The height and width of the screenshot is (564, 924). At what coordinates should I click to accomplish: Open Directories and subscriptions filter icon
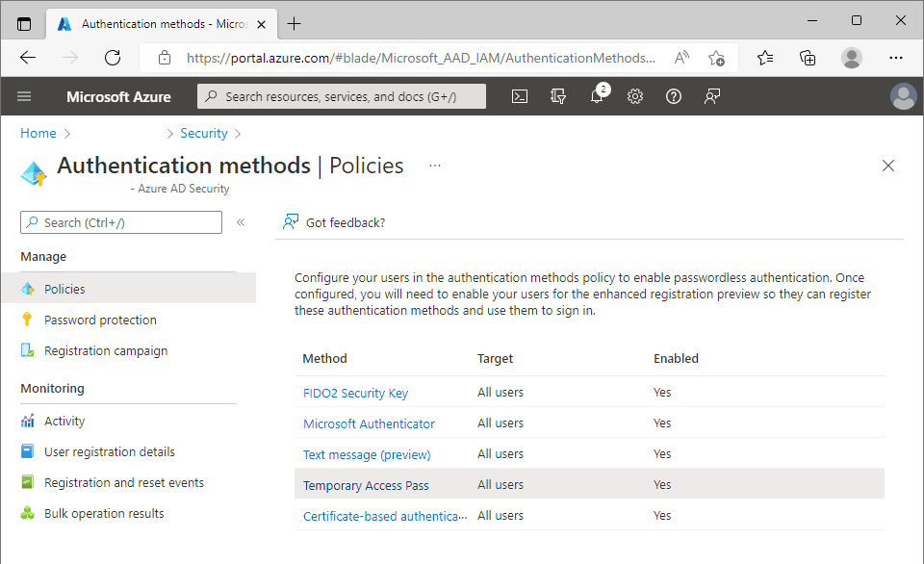point(557,96)
